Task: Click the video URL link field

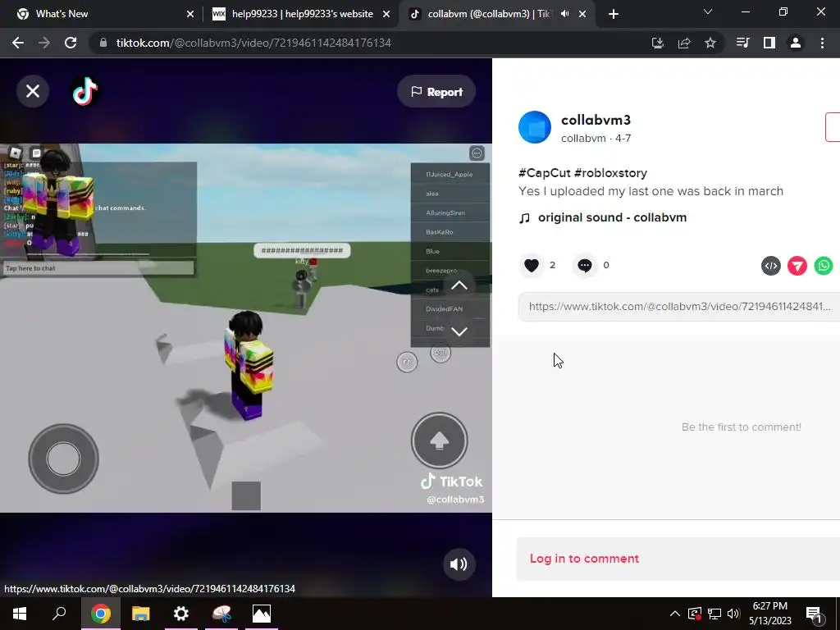Action: click(x=678, y=307)
